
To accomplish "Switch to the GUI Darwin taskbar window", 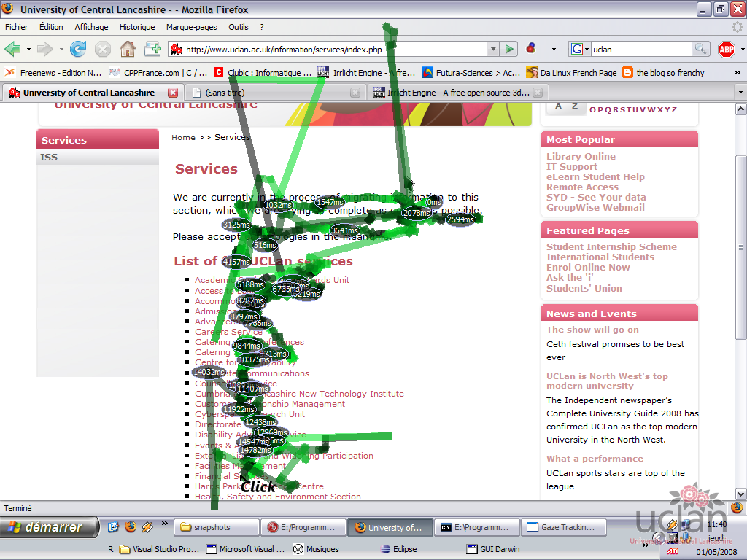I will (x=493, y=549).
